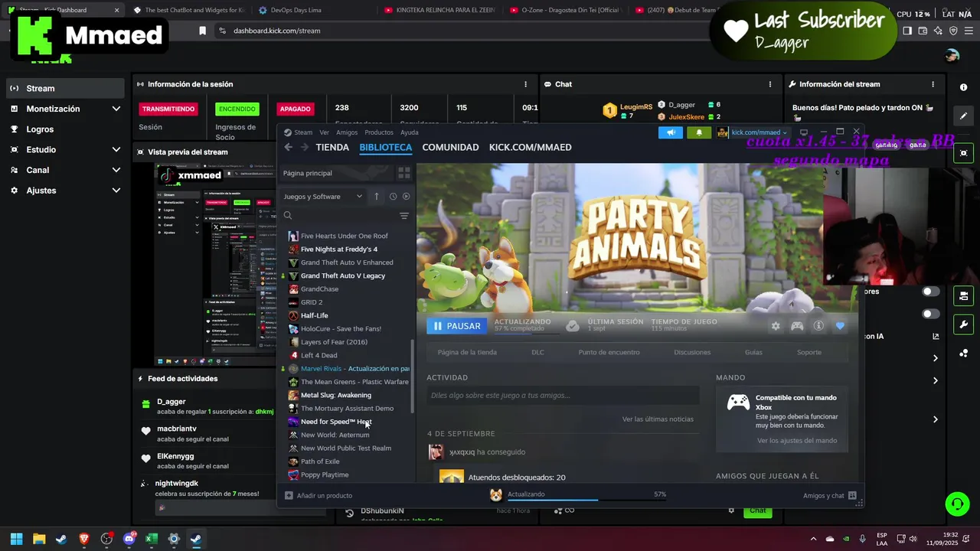Click ready-to-play filter icon in library

[406, 197]
